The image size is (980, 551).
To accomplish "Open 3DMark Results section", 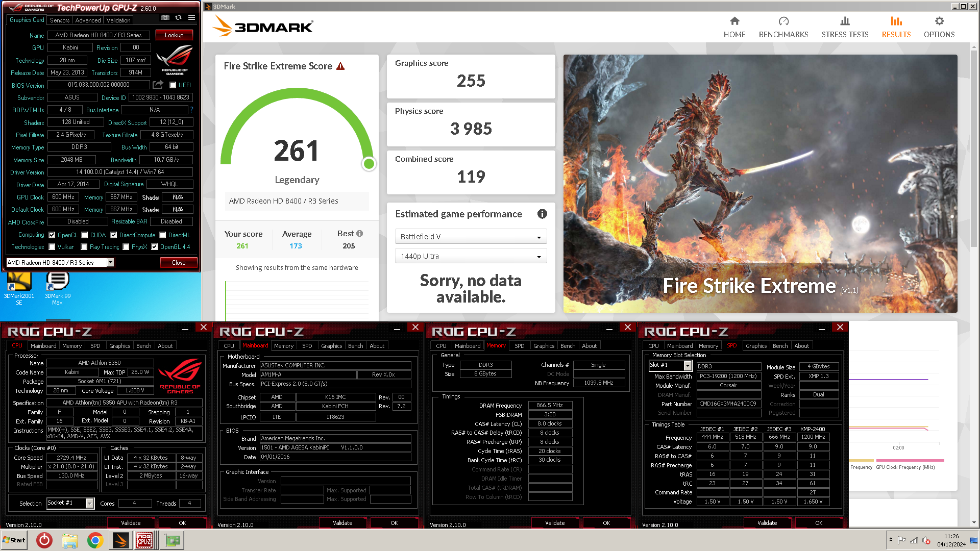I will point(896,28).
